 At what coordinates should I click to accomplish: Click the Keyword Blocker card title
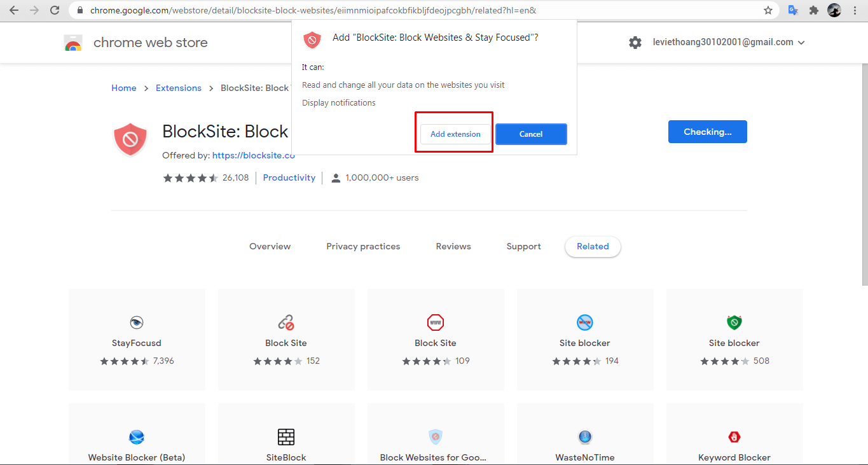tap(734, 457)
